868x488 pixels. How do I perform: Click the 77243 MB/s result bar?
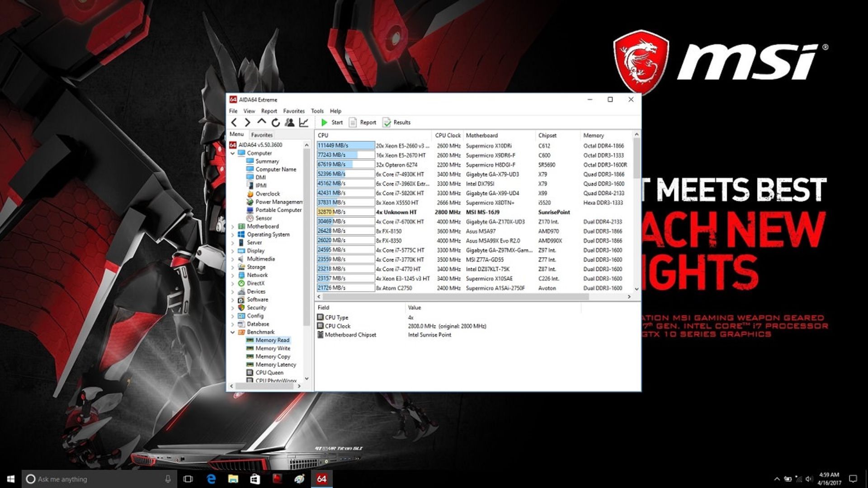[346, 155]
